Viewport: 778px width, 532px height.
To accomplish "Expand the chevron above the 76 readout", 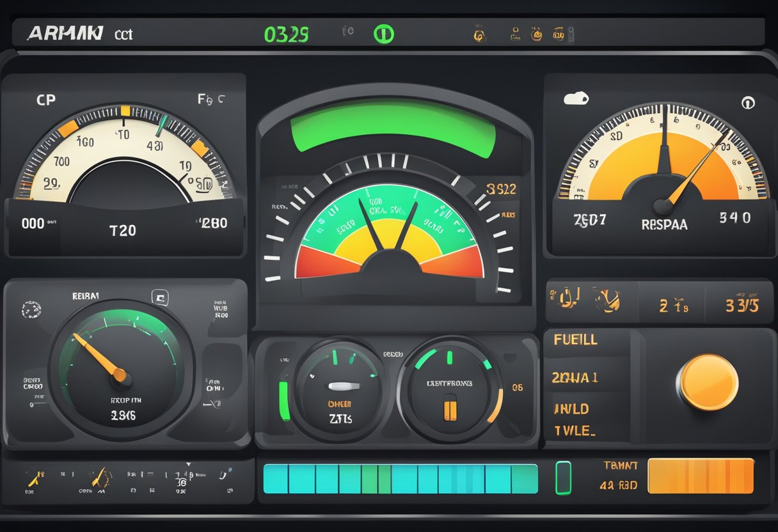I will pos(187,463).
